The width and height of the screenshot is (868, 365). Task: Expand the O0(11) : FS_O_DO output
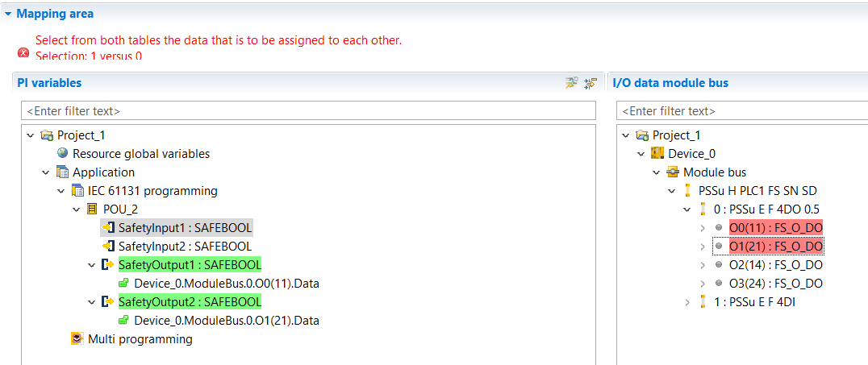703,228
